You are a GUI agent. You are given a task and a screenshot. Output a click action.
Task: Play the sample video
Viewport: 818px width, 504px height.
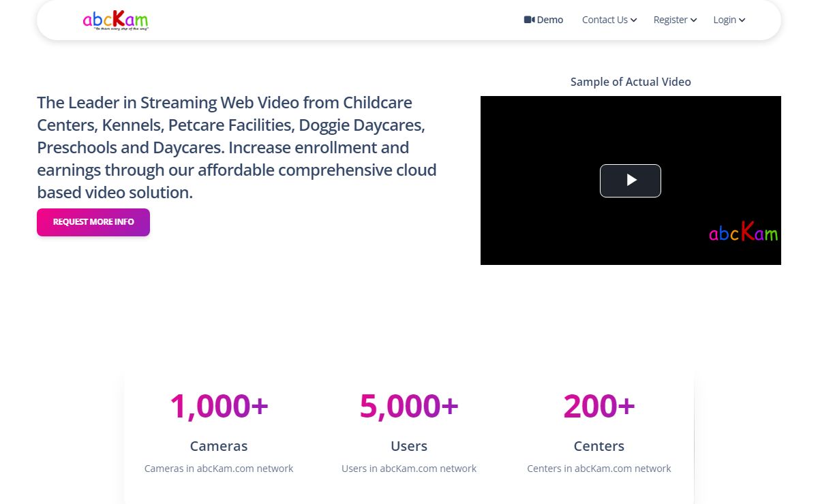[631, 180]
